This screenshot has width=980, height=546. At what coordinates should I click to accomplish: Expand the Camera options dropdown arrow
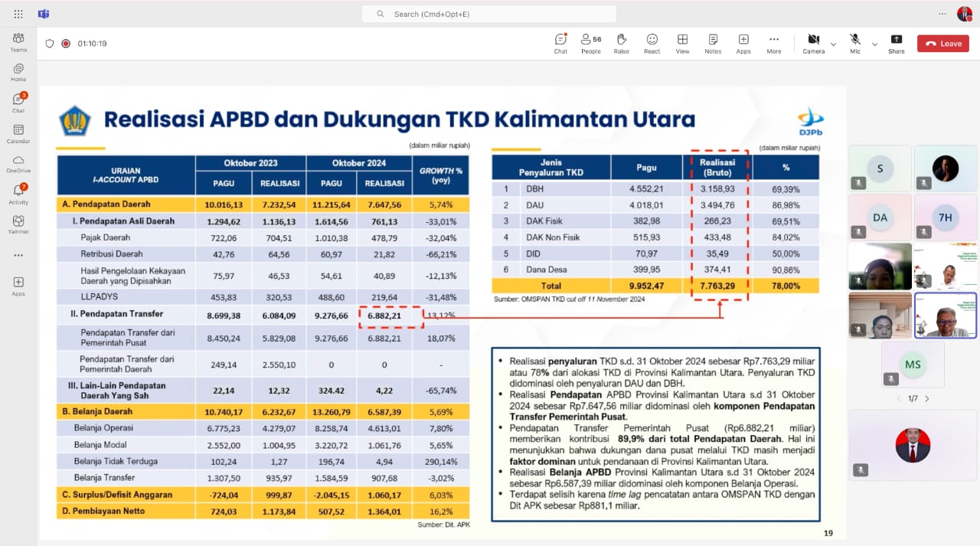point(833,44)
